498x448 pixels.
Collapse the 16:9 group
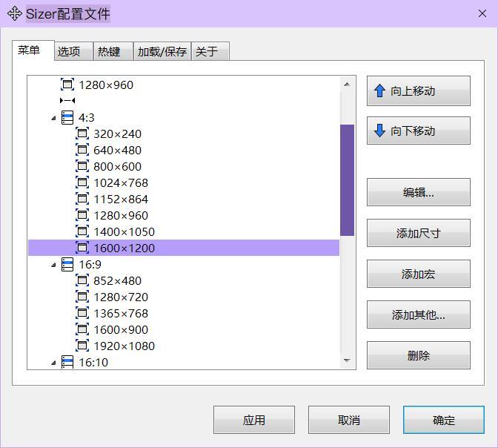53,266
